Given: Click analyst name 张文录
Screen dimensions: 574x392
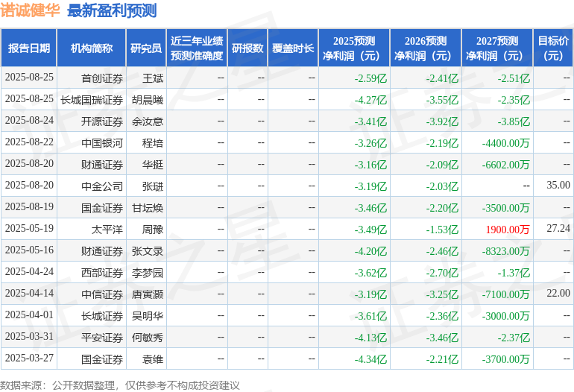Looking at the screenshot, I should [x=148, y=251].
